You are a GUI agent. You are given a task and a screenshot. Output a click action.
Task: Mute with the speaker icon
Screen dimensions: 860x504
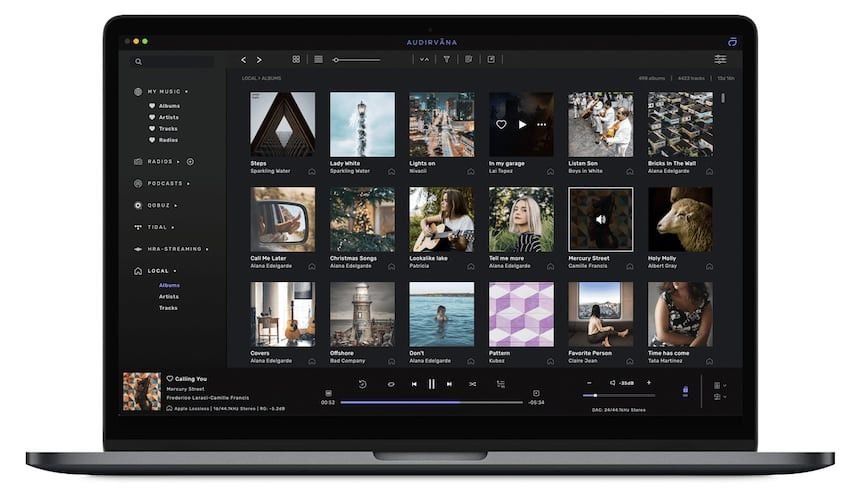click(613, 383)
